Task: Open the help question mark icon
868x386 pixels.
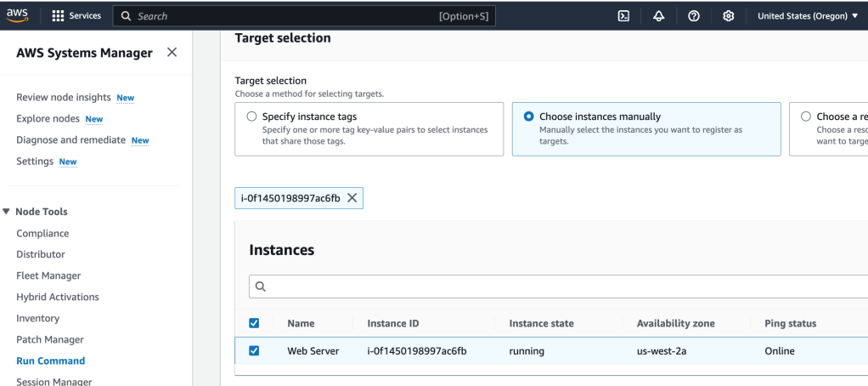Action: [693, 15]
